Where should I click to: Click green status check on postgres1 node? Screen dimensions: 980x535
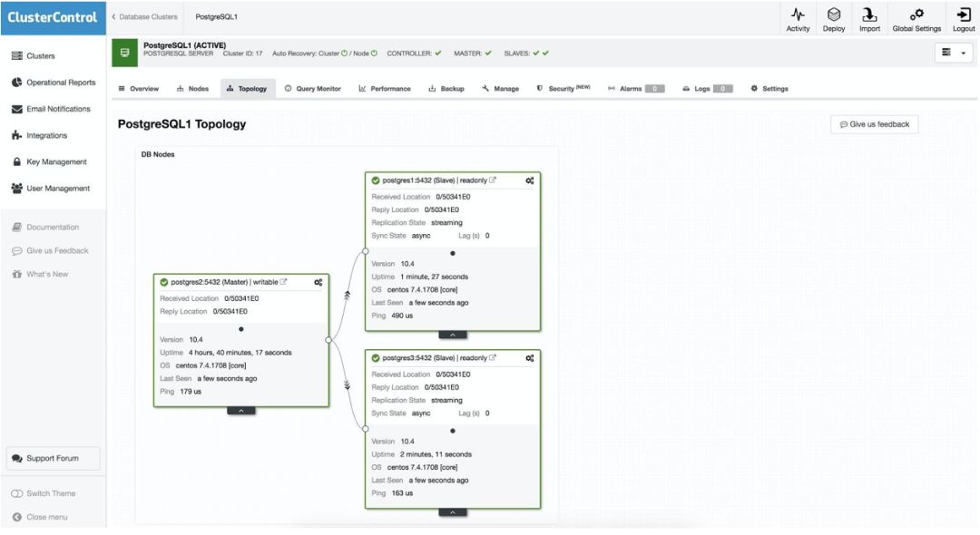coord(376,180)
